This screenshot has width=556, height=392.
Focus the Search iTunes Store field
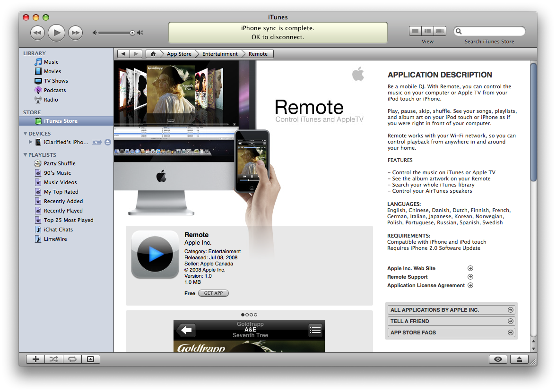pos(489,31)
